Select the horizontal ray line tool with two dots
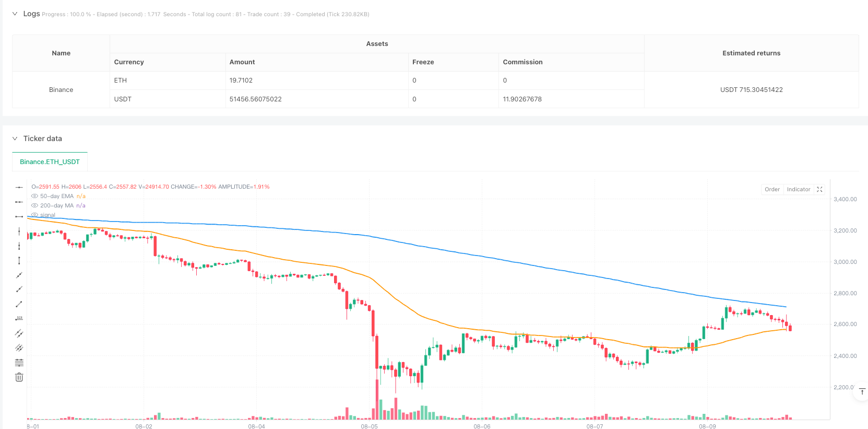The height and width of the screenshot is (429, 868). pyautogui.click(x=19, y=202)
